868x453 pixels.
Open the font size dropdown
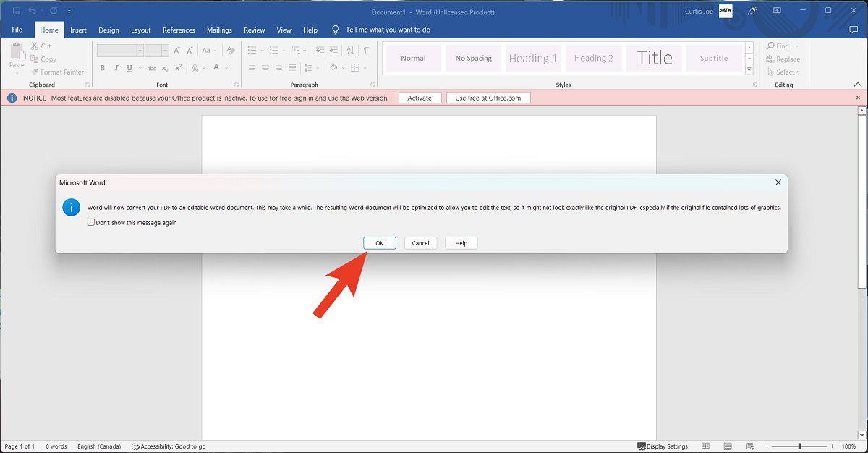tap(166, 51)
